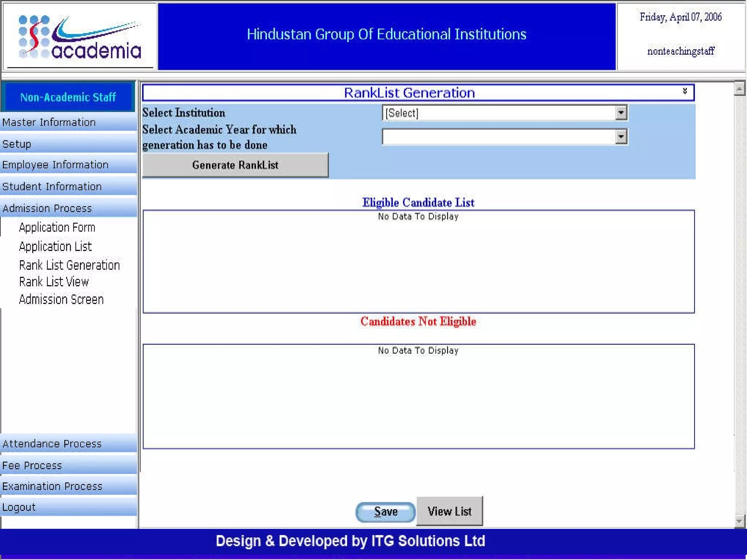Click Generate RankList button
This screenshot has width=747, height=560.
(x=235, y=165)
